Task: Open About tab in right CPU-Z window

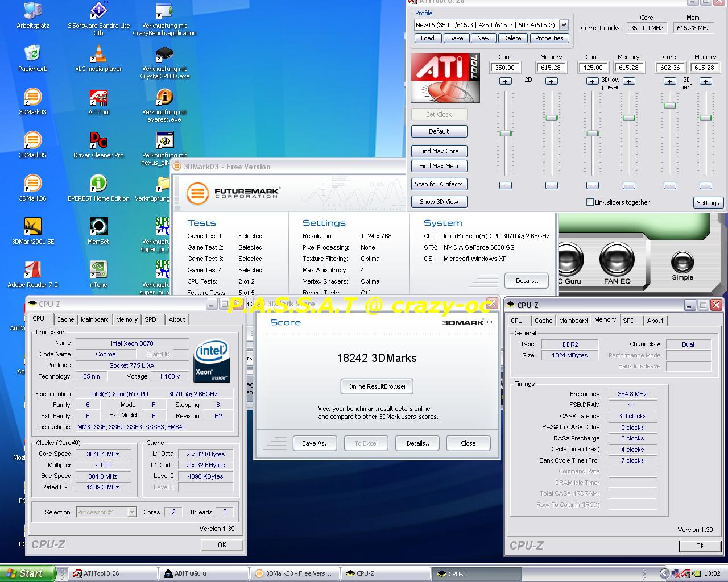Action: [655, 321]
